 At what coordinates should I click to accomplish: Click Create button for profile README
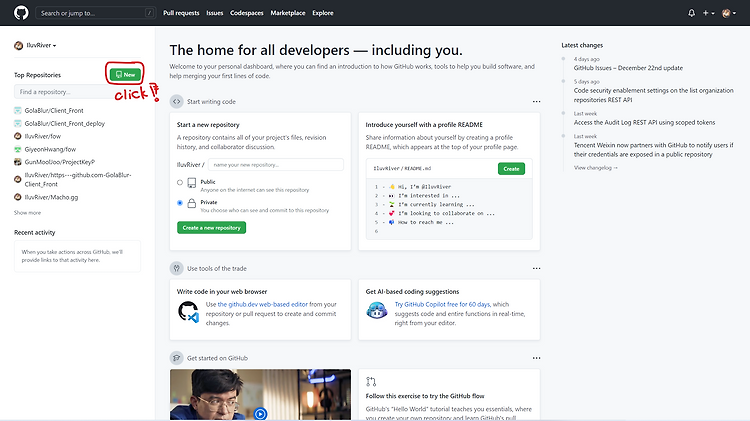click(511, 168)
